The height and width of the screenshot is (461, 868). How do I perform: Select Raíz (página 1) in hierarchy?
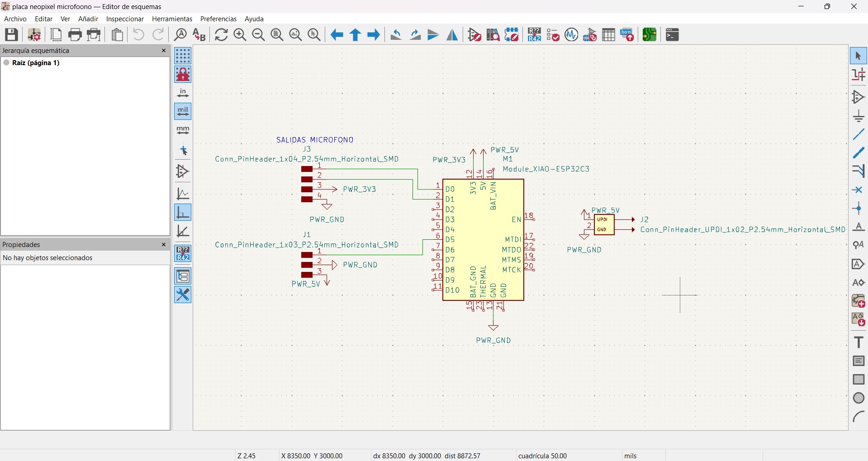[x=36, y=63]
